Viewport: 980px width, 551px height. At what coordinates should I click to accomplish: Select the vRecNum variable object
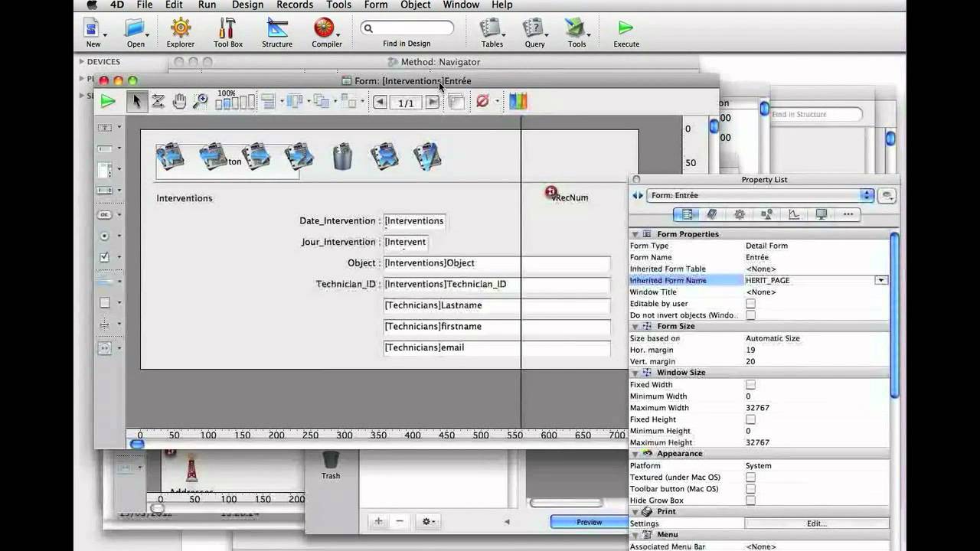[570, 197]
